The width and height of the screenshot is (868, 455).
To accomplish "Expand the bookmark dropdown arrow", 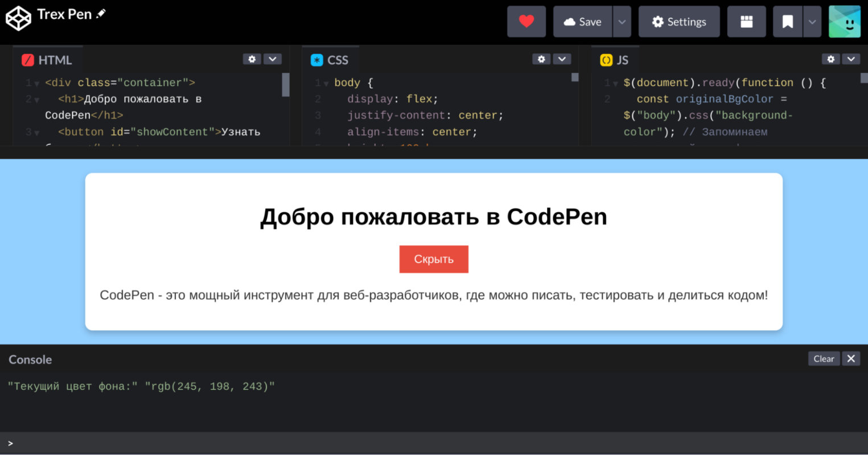I will click(812, 22).
